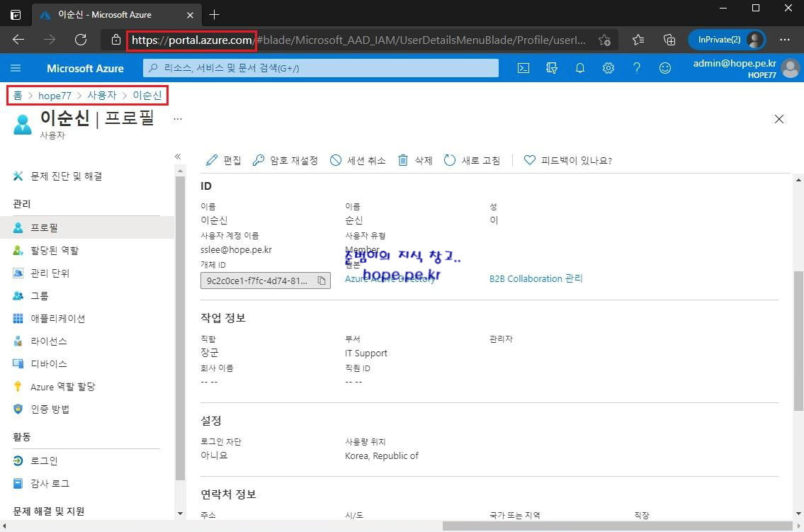Screen dimensions: 804x532
Task: Open Cloud Shell from the top bar
Action: 523,68
